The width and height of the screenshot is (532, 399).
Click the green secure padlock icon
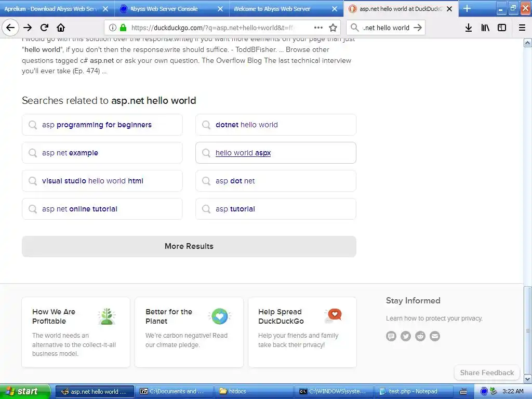(123, 28)
